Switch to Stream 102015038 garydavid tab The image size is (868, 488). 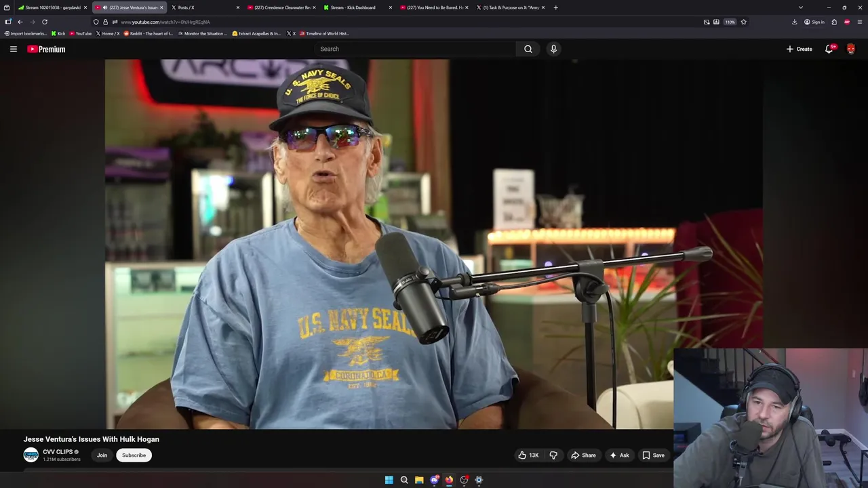click(52, 7)
